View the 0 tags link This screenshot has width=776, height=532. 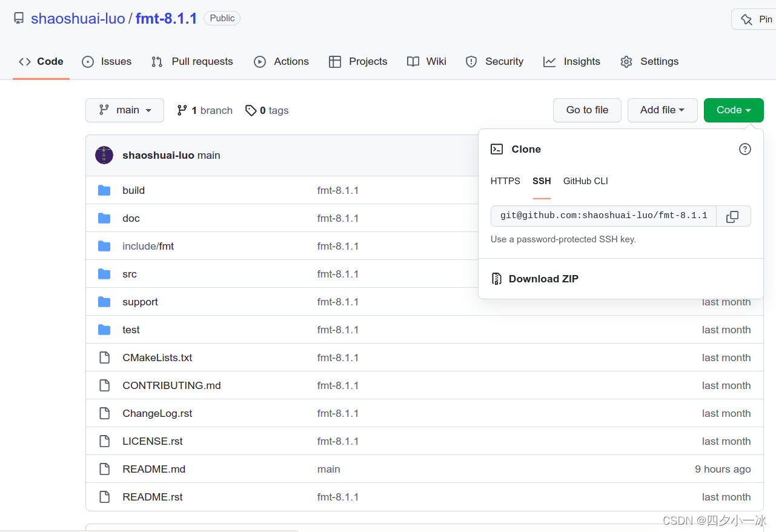pos(267,110)
